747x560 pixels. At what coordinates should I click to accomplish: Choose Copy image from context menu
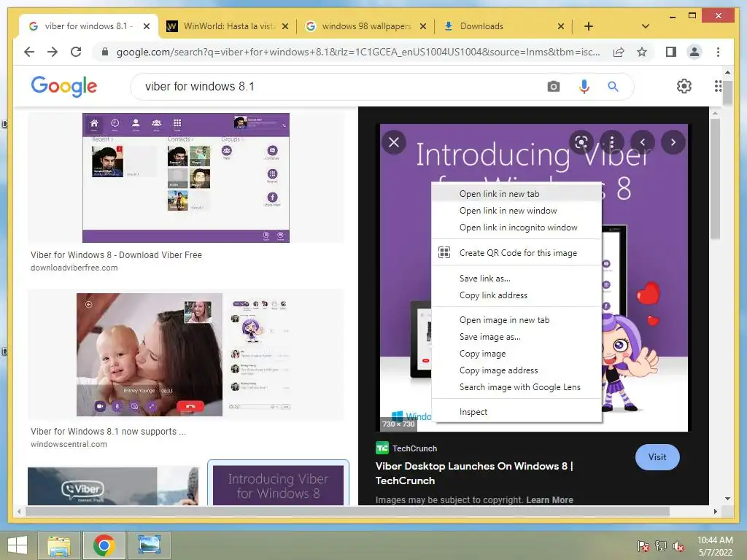point(516,354)
